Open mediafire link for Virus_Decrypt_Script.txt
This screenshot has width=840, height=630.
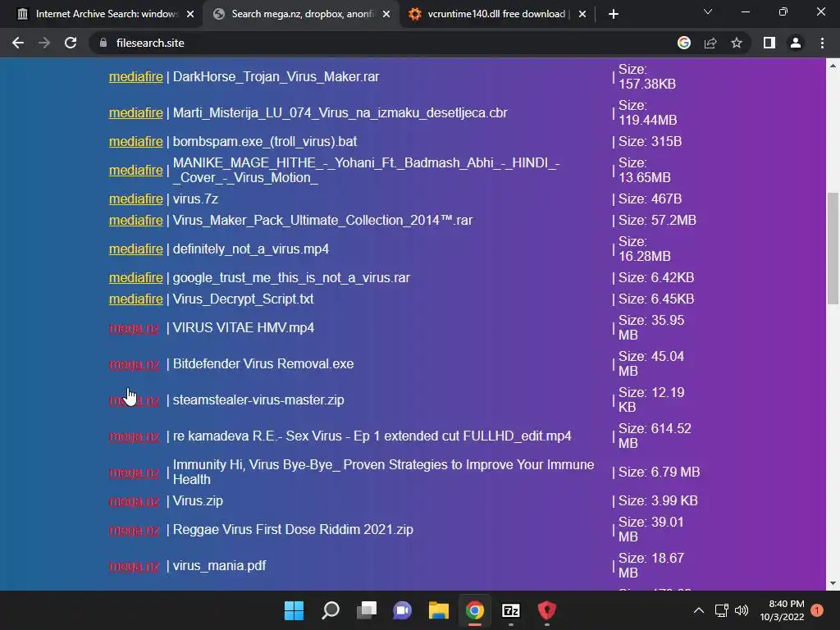click(135, 299)
